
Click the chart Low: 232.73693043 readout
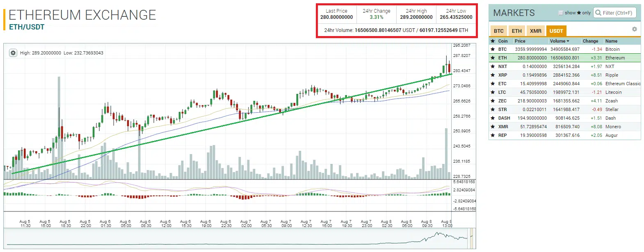click(83, 53)
